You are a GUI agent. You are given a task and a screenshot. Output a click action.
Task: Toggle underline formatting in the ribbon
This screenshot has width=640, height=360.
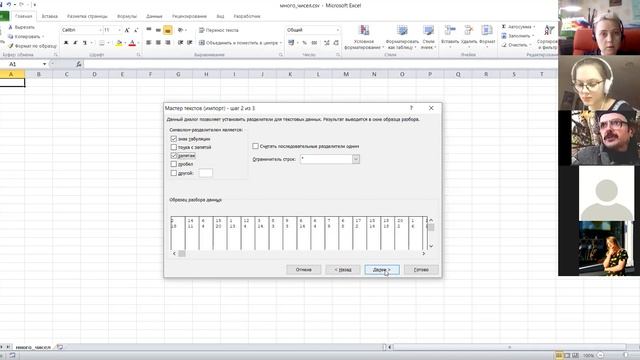tap(84, 42)
